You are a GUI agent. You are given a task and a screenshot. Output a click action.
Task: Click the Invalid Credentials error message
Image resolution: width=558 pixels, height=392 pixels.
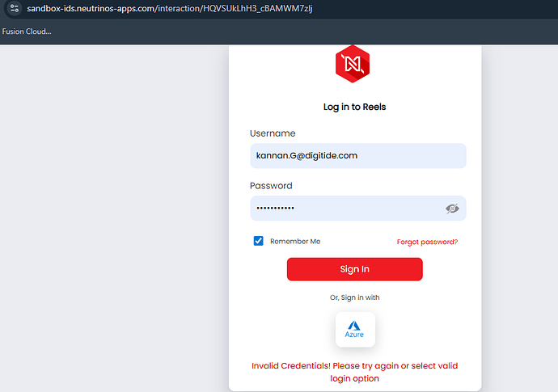click(354, 372)
